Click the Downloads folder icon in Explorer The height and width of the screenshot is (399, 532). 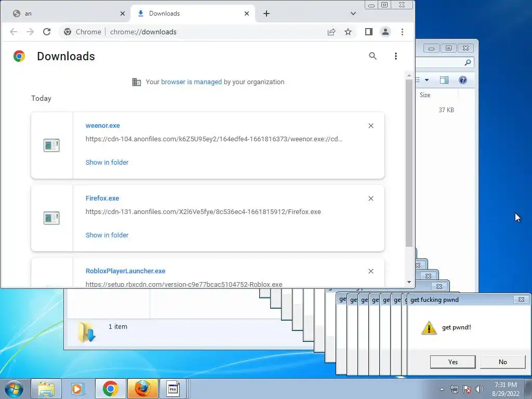coord(87,332)
